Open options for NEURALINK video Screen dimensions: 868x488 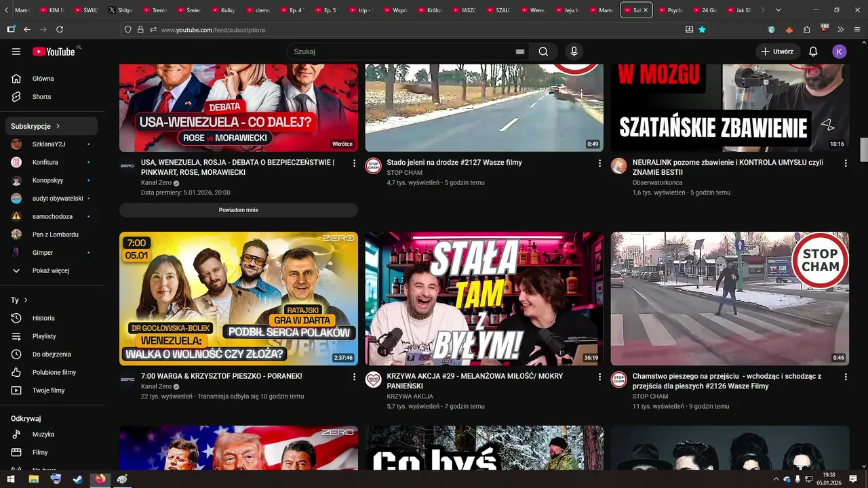(x=845, y=163)
